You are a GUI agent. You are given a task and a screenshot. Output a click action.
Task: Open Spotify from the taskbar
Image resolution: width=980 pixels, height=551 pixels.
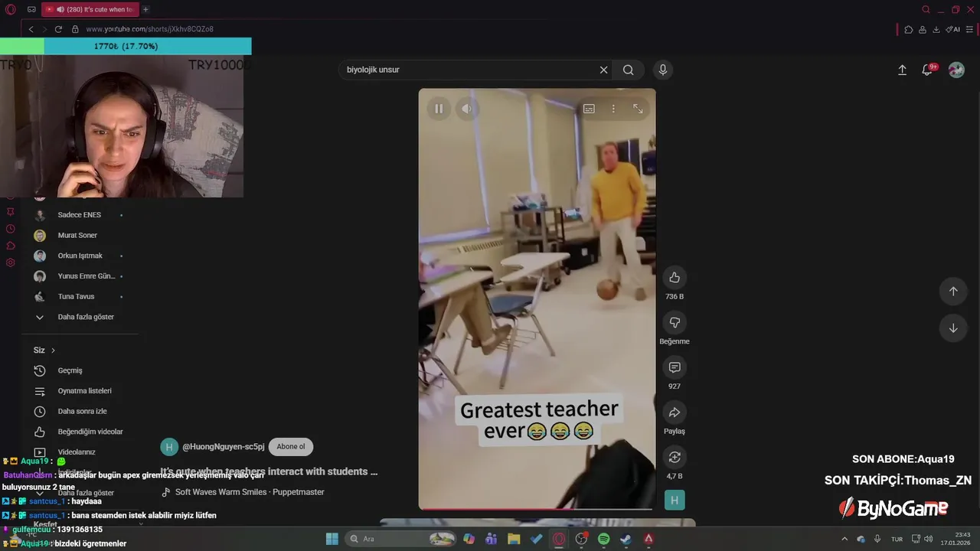coord(603,539)
